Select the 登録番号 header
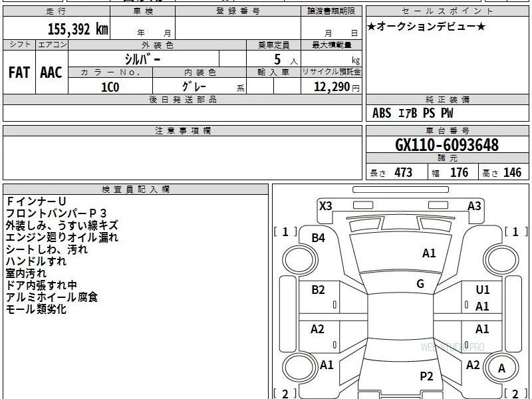 238,11
